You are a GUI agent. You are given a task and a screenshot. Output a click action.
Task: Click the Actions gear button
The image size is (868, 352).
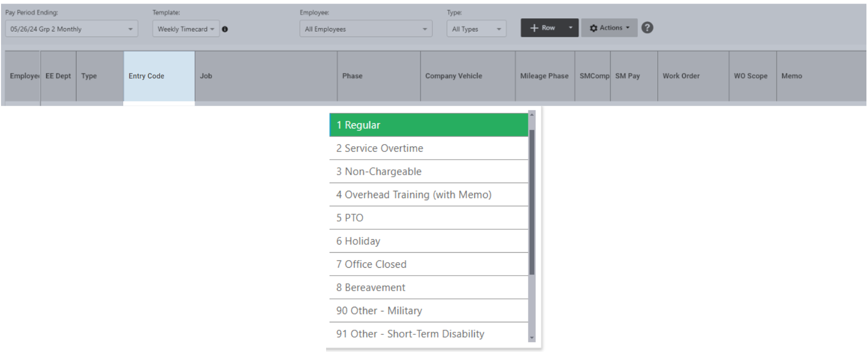point(609,28)
